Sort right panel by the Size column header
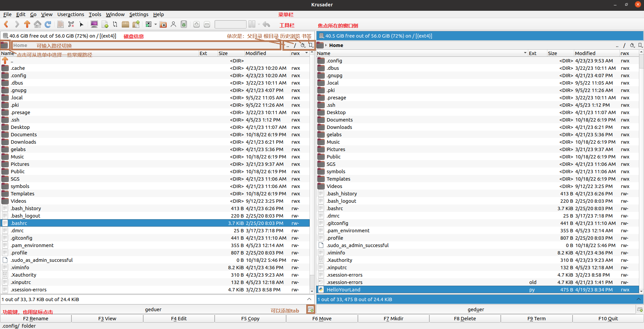The width and height of the screenshot is (644, 329). (x=560, y=53)
